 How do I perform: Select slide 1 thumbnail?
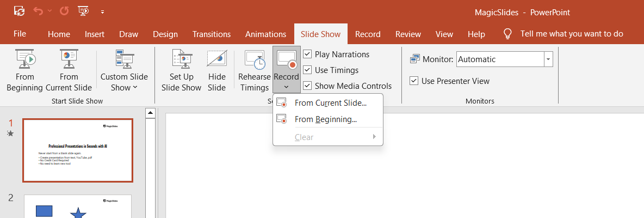[x=78, y=150]
